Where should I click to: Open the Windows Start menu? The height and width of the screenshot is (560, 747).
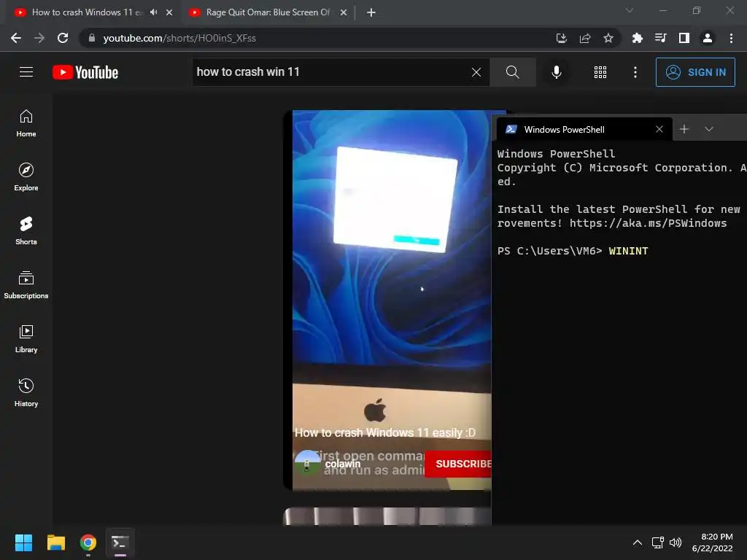pyautogui.click(x=23, y=542)
